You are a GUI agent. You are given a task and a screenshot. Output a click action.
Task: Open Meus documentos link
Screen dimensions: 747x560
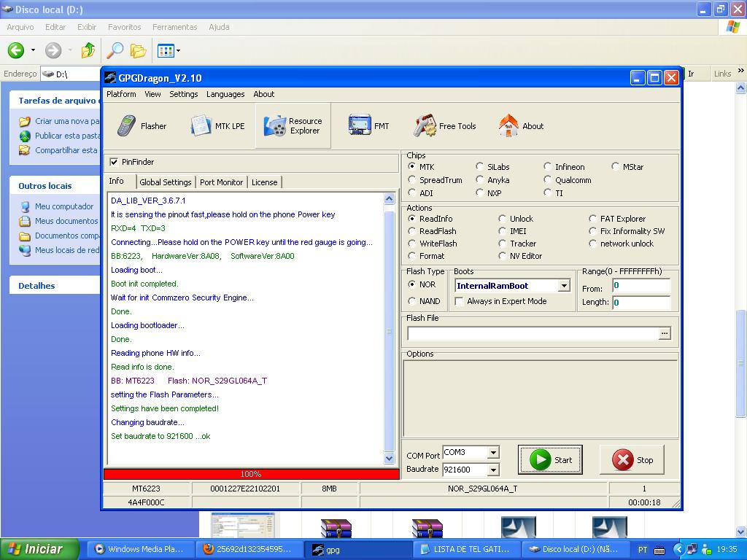(66, 221)
